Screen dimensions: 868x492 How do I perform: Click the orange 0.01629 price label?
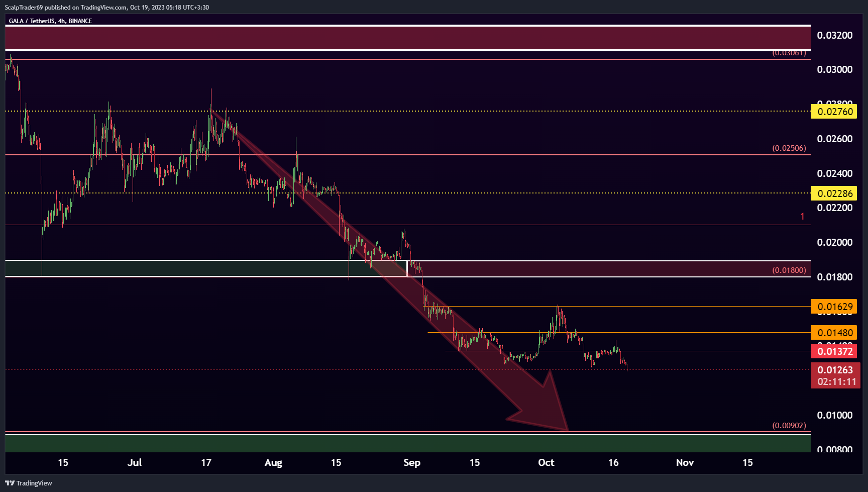834,307
